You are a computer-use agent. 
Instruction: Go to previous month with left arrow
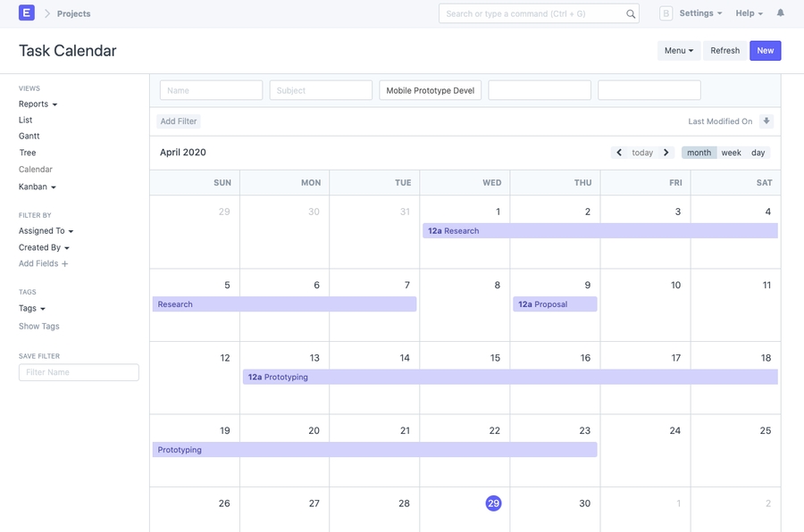(619, 153)
